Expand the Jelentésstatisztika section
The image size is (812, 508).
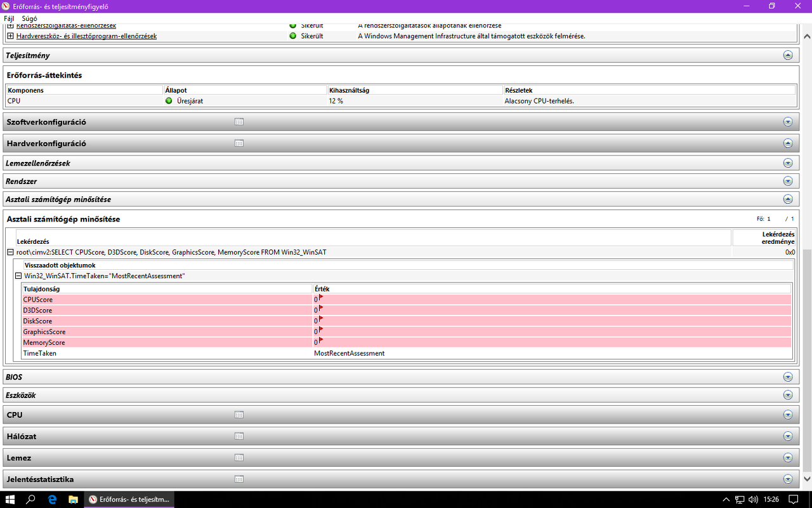point(788,479)
